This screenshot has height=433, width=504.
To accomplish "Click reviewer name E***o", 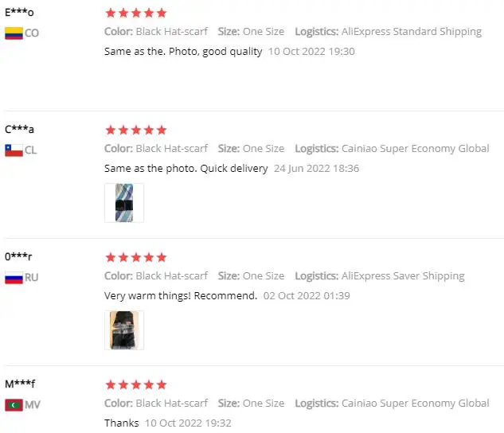I will 19,12.
